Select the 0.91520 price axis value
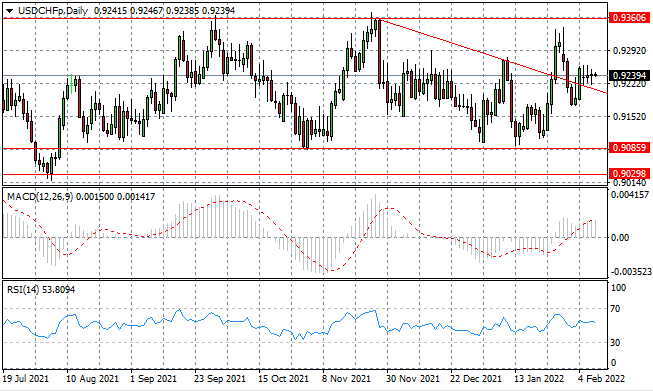Image resolution: width=653 pixels, height=391 pixels. pos(630,117)
